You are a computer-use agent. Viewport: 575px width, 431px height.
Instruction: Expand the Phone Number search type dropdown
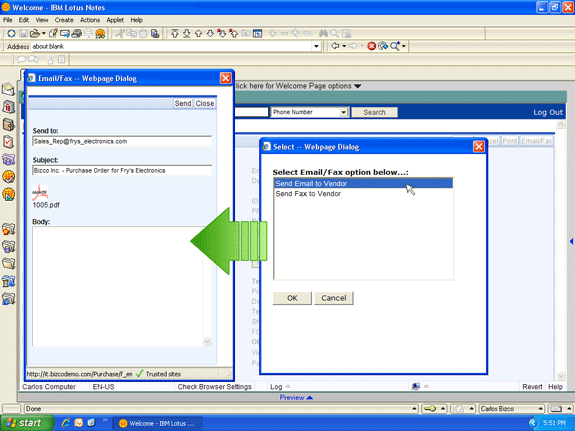(343, 112)
